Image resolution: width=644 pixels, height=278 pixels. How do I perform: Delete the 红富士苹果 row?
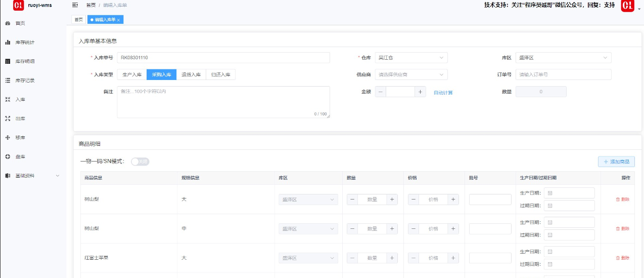[x=623, y=258]
